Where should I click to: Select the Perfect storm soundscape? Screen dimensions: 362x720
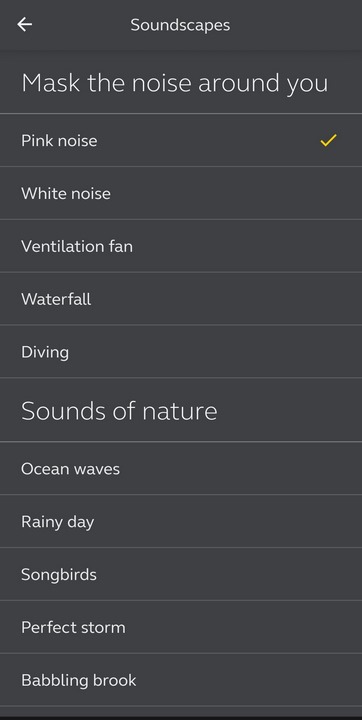point(181,627)
